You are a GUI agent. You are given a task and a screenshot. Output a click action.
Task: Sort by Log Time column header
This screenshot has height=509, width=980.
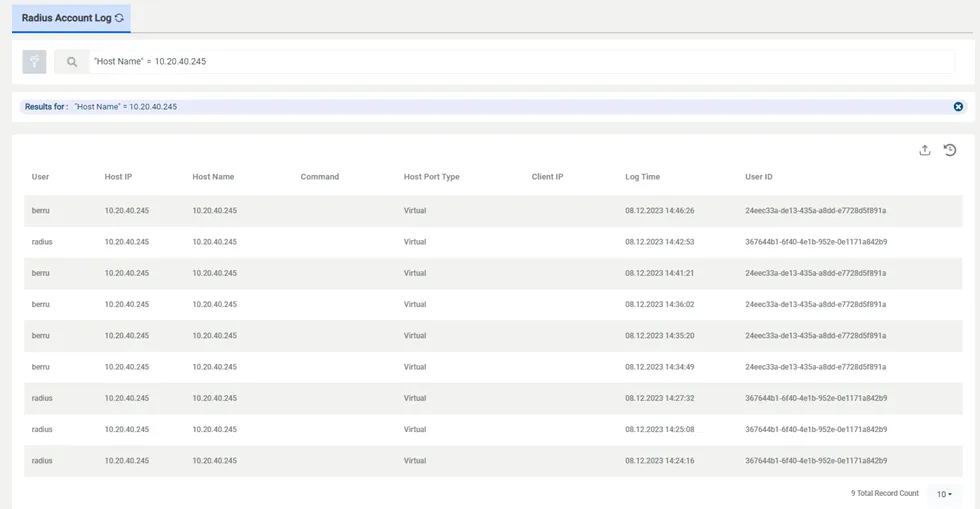coord(642,177)
